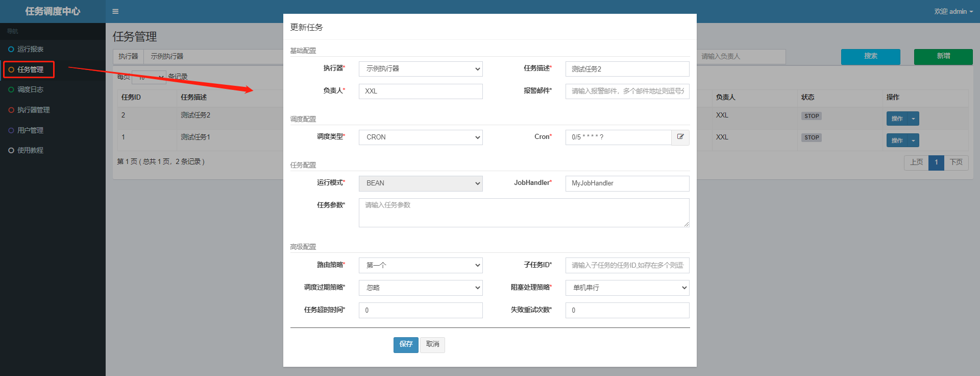Focus the 失败重试次数 input field

coord(627,310)
